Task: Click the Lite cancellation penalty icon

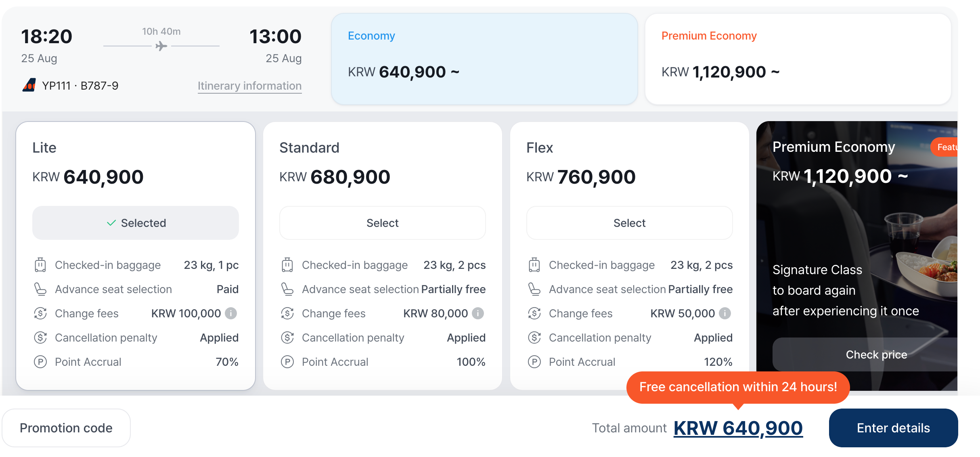Action: pyautogui.click(x=40, y=338)
